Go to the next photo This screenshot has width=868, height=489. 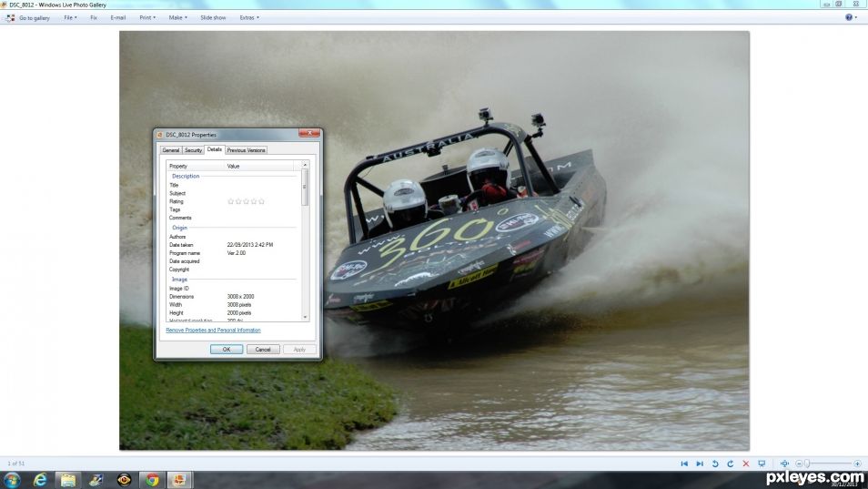(700, 464)
